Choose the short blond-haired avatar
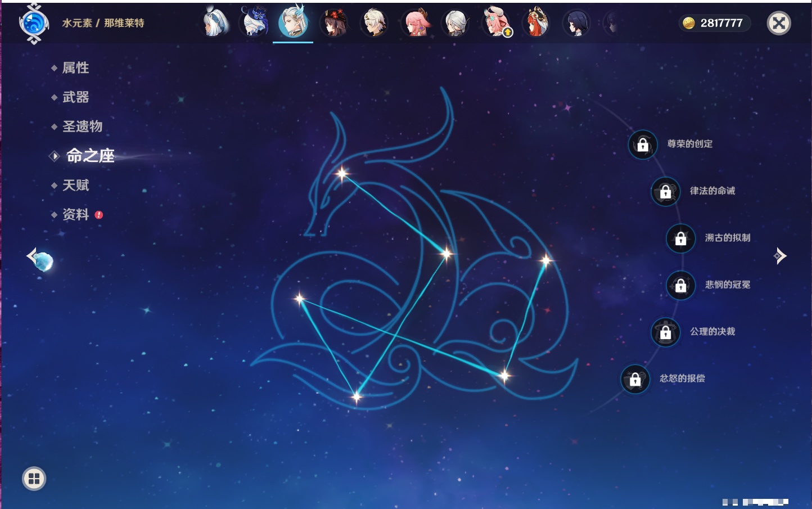This screenshot has width=812, height=509. [375, 23]
